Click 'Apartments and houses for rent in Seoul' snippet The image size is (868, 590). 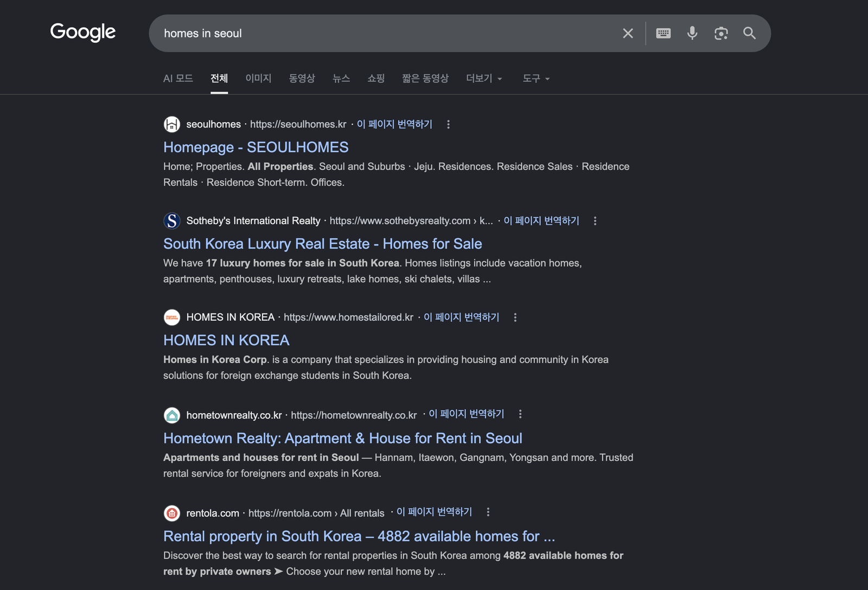tap(261, 458)
